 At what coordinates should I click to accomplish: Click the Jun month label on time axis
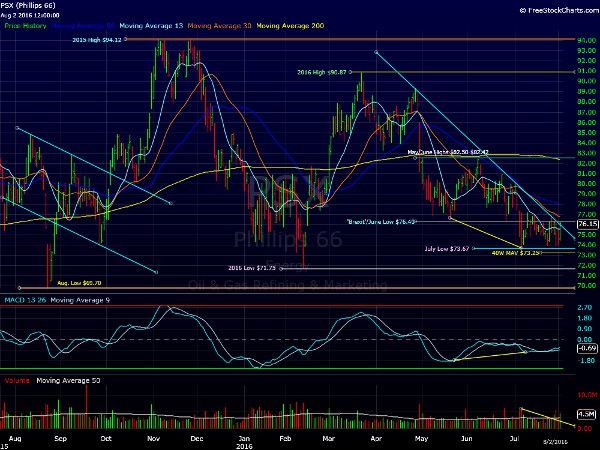click(466, 439)
